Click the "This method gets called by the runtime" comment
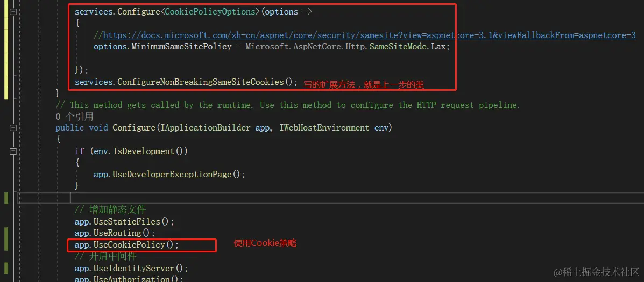644x282 pixels. 287,105
